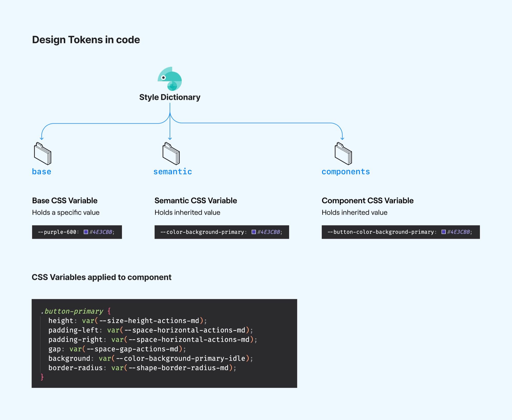Image resolution: width=512 pixels, height=420 pixels.
Task: Click the blue 'components' label
Action: [x=346, y=172]
